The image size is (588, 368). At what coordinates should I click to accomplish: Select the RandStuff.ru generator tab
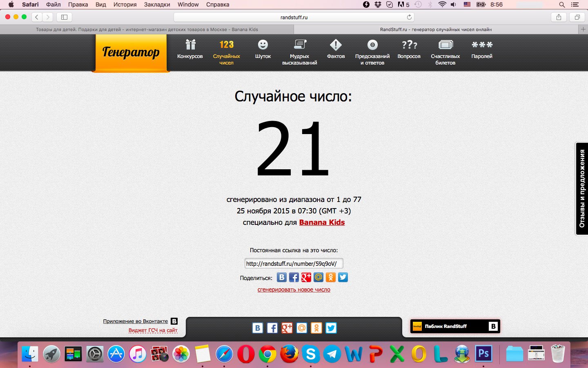pyautogui.click(x=436, y=29)
